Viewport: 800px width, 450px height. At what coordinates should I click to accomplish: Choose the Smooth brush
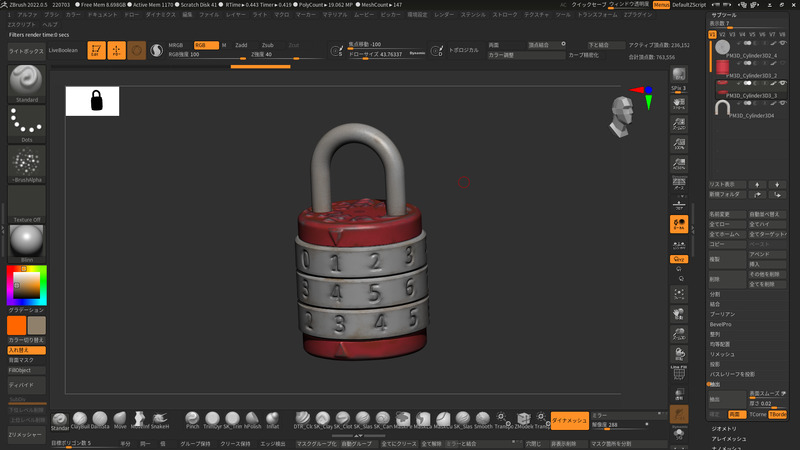click(x=483, y=420)
